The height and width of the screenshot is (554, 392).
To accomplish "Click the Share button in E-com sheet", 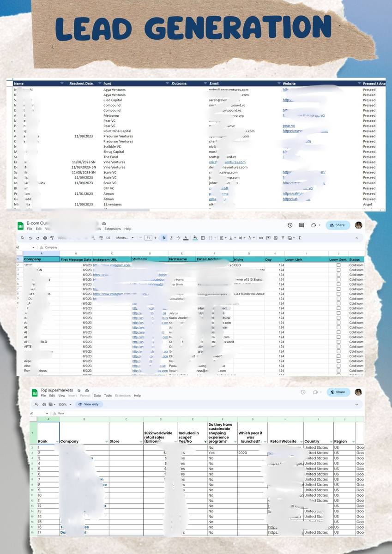I will point(338,225).
